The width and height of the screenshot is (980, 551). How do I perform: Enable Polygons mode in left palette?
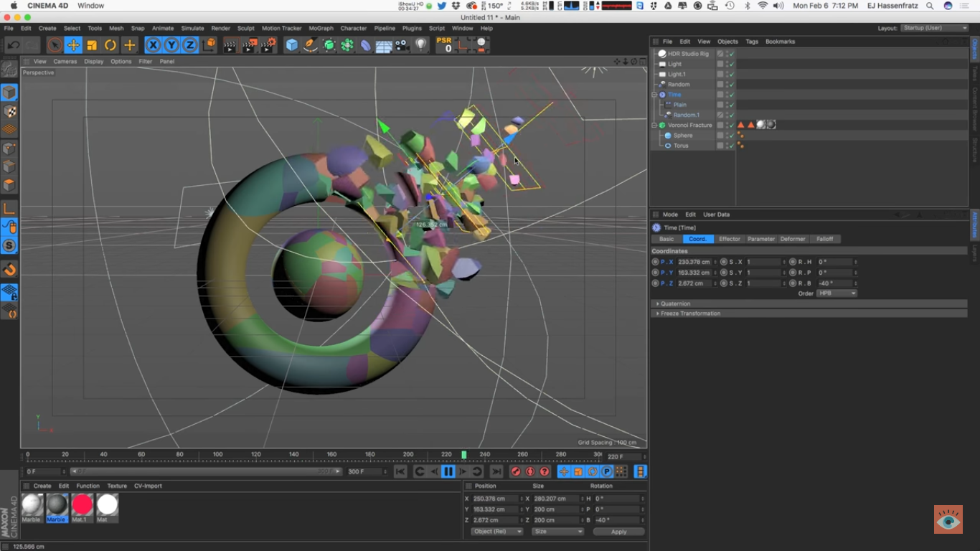(x=9, y=185)
